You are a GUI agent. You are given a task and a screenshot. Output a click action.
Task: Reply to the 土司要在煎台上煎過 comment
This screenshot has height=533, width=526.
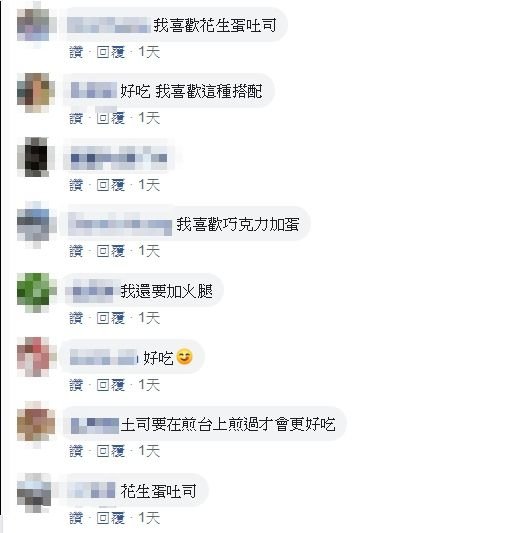(111, 451)
